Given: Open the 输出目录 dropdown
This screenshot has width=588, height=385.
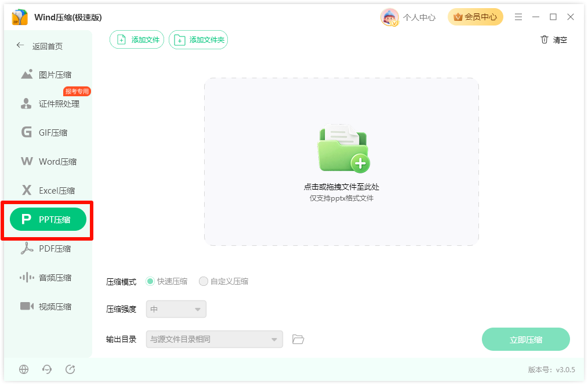Looking at the screenshot, I should [x=215, y=339].
